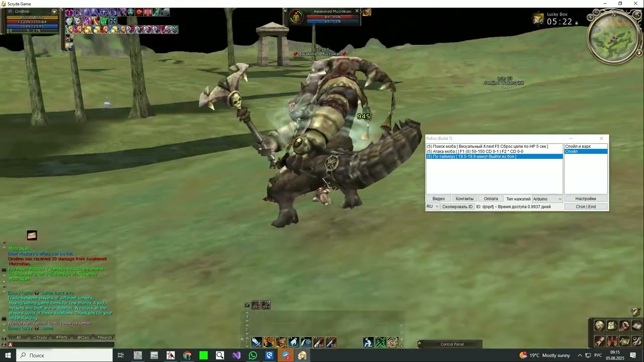Open WhatsApp from taskbar

click(x=253, y=355)
